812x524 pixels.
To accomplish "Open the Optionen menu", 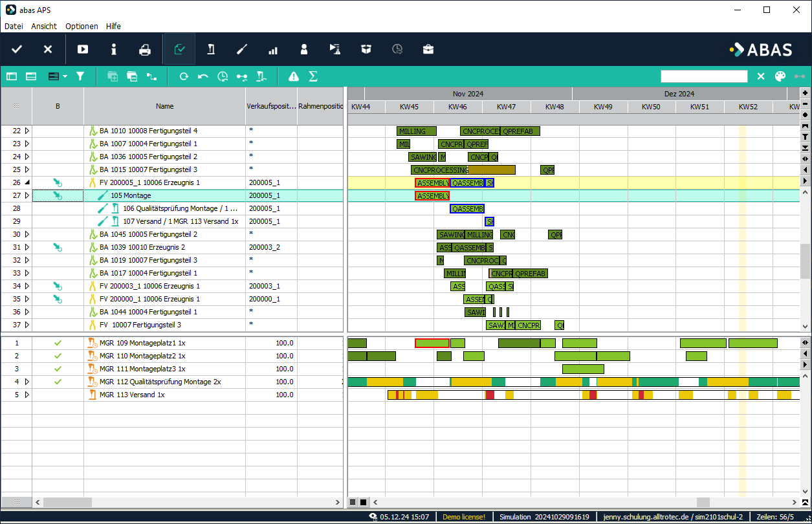I will point(82,27).
